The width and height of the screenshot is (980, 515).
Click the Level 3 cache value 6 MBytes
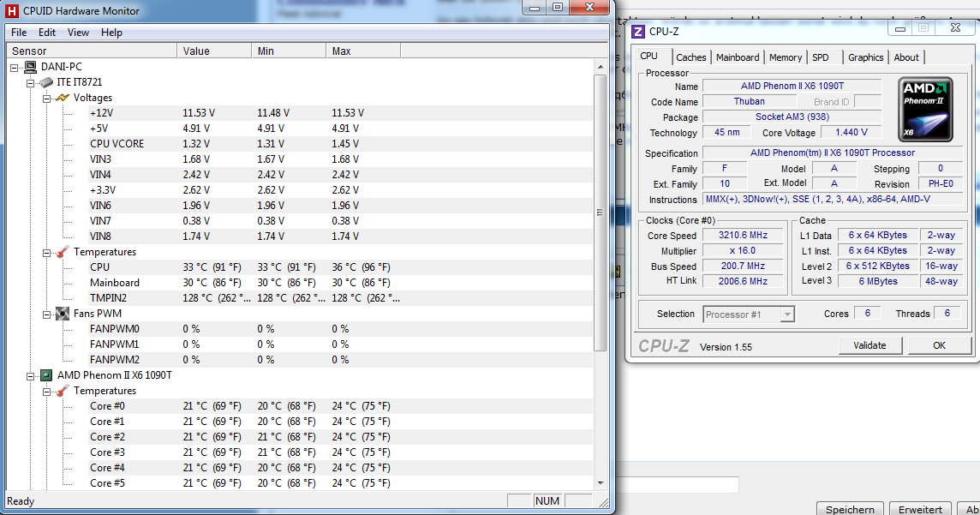click(x=877, y=281)
